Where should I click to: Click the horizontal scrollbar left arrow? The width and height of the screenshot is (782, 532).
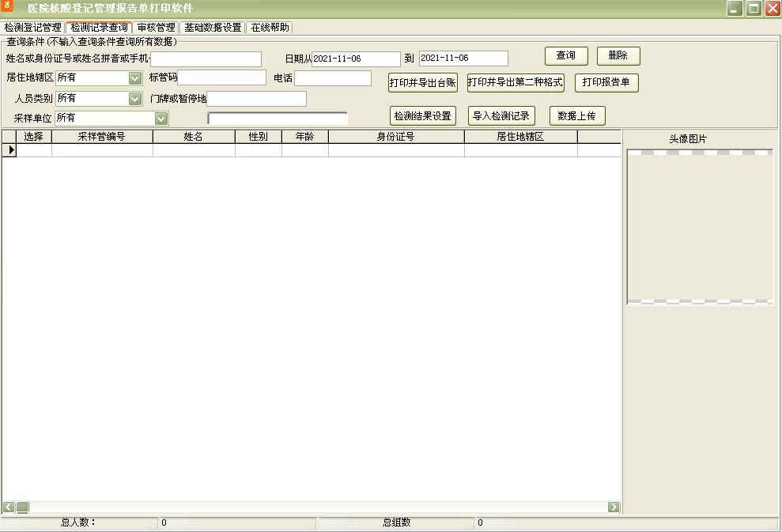(9, 507)
